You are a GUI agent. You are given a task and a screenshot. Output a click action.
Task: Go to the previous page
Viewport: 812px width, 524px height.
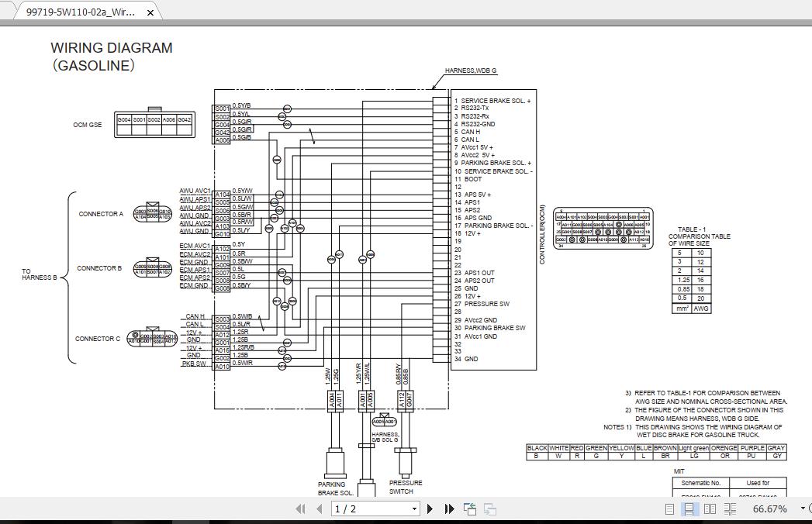pos(319,508)
